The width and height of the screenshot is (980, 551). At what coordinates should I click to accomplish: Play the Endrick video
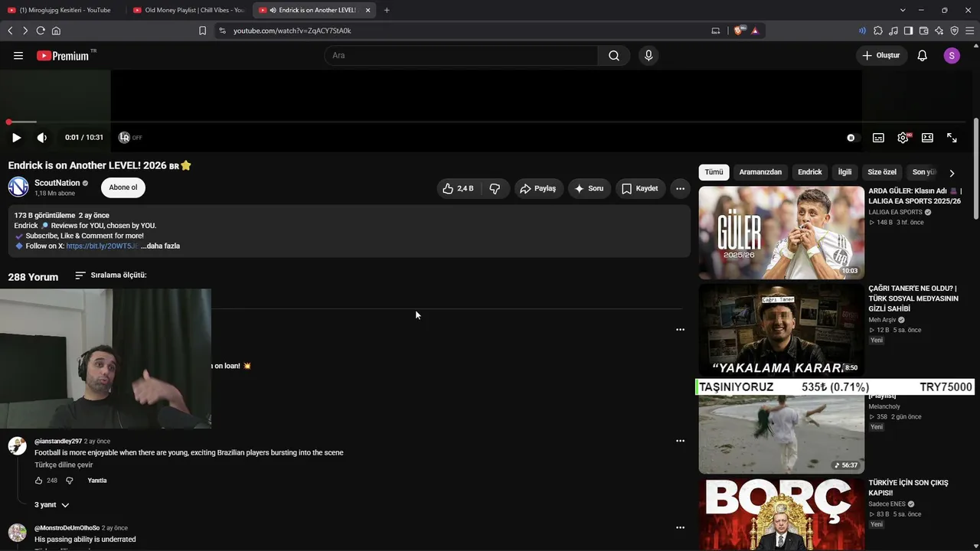click(16, 138)
